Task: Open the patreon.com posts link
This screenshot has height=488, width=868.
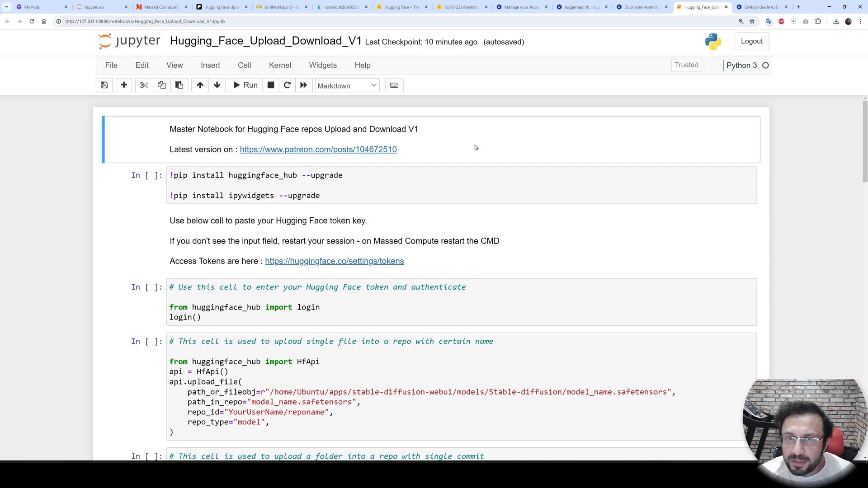Action: click(318, 150)
